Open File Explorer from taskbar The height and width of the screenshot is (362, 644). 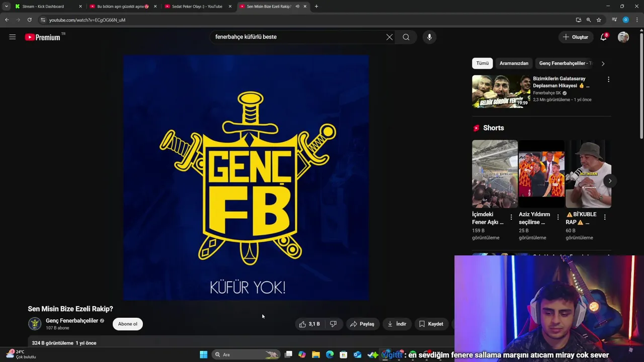click(316, 354)
